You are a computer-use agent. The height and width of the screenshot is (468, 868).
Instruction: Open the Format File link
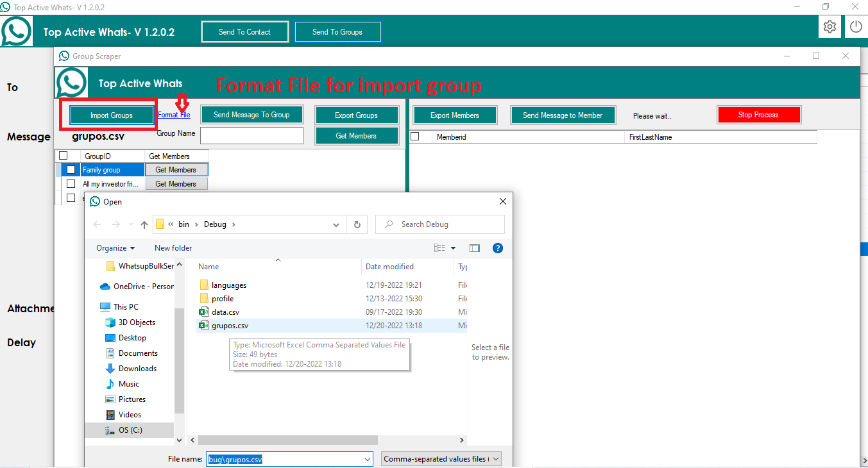point(174,115)
